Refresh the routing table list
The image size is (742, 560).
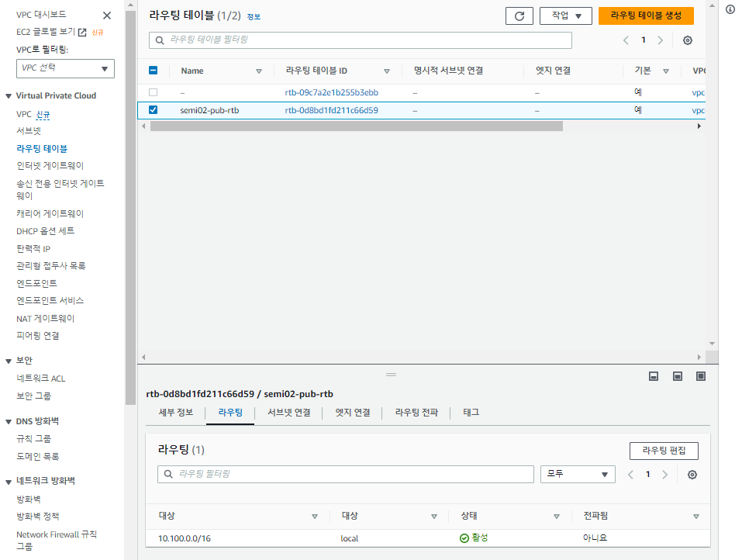click(519, 16)
